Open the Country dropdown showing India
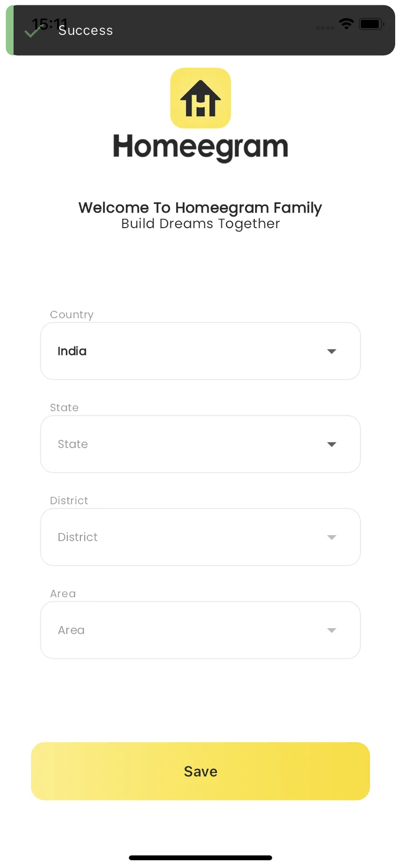 point(200,351)
